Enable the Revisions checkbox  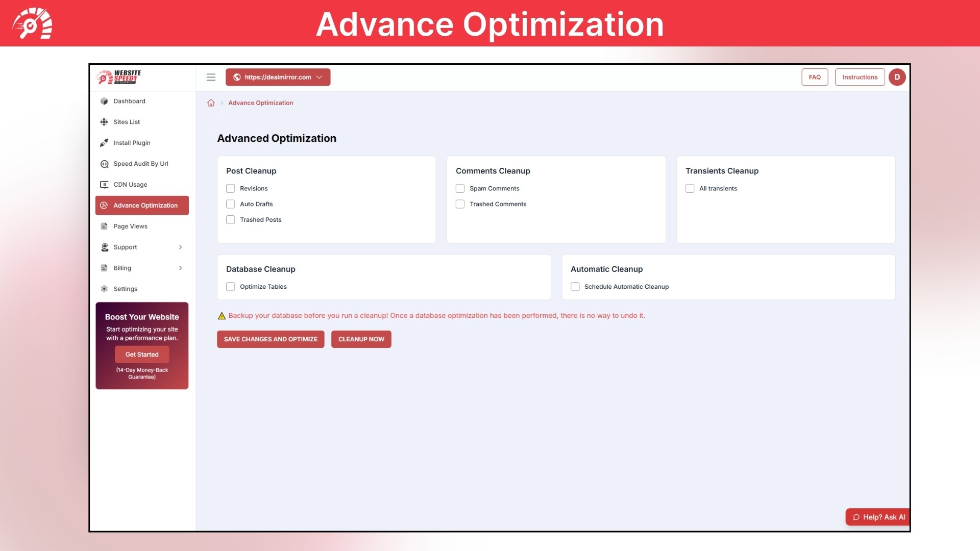tap(231, 189)
